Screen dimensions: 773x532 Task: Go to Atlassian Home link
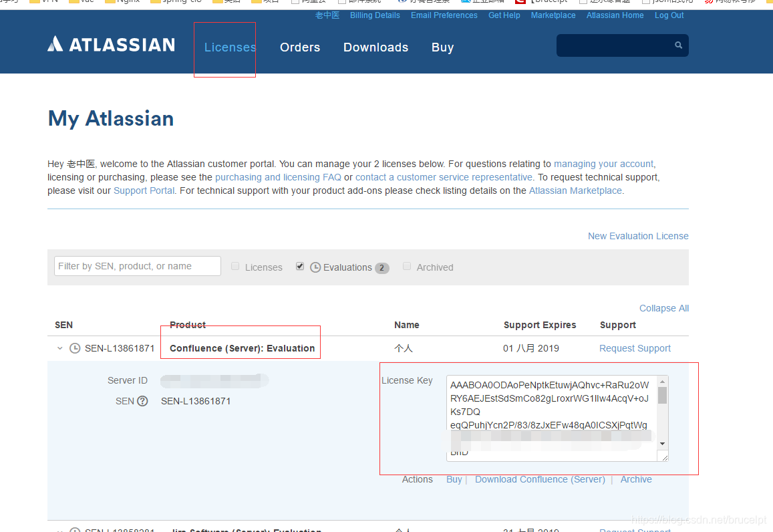click(615, 15)
